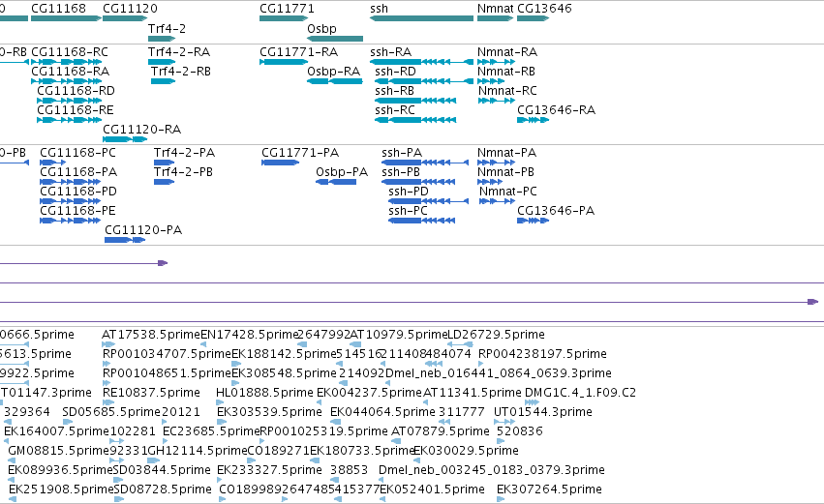Select protein CG11168-PE
This screenshot has width=824, height=504.
(77, 211)
